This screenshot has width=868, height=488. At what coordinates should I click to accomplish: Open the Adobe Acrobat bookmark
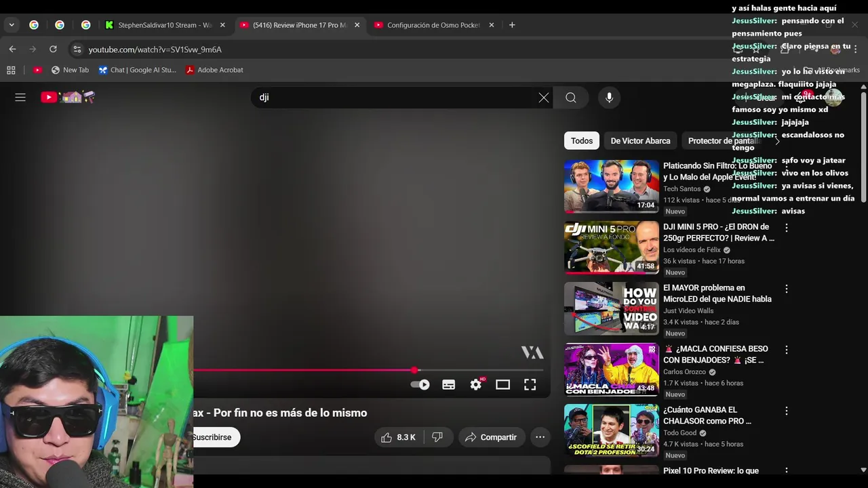(x=214, y=70)
